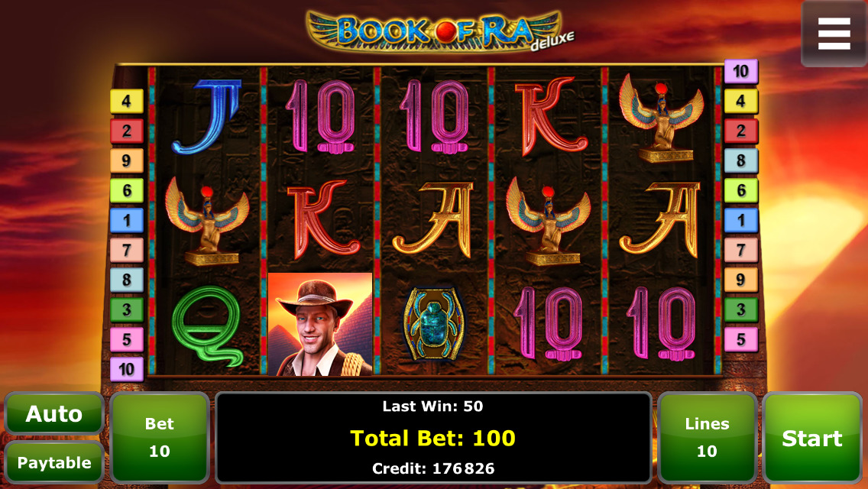Click the Total Bet display
The image size is (868, 489).
(x=433, y=438)
